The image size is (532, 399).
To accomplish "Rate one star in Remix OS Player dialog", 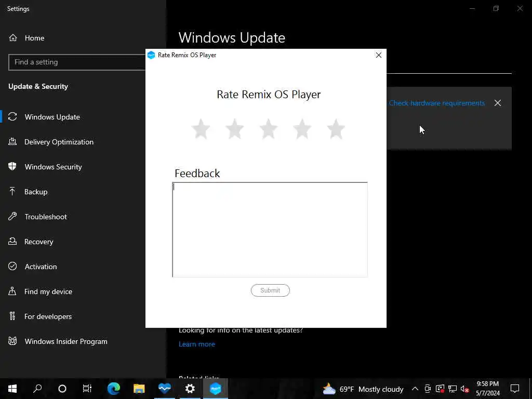I will (201, 129).
